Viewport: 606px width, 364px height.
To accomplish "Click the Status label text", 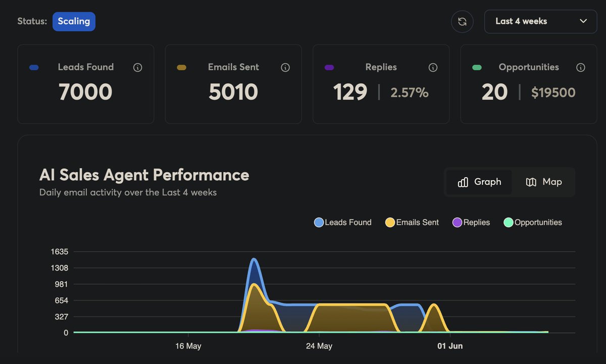I will click(x=32, y=22).
